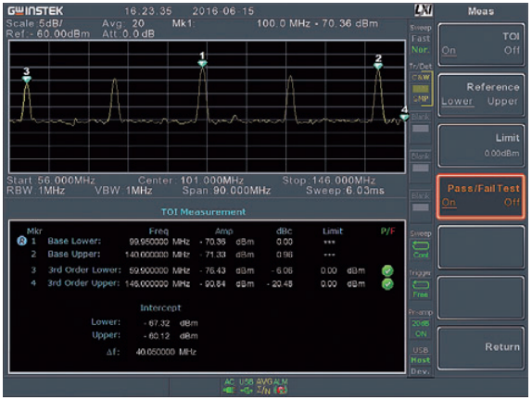
Task: Set Reference to Lower
Action: tap(457, 101)
